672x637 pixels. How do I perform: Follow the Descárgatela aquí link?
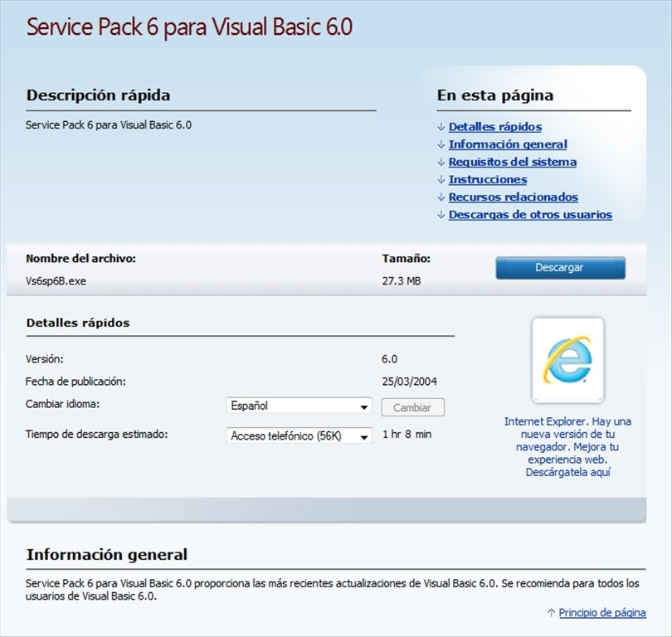[566, 471]
